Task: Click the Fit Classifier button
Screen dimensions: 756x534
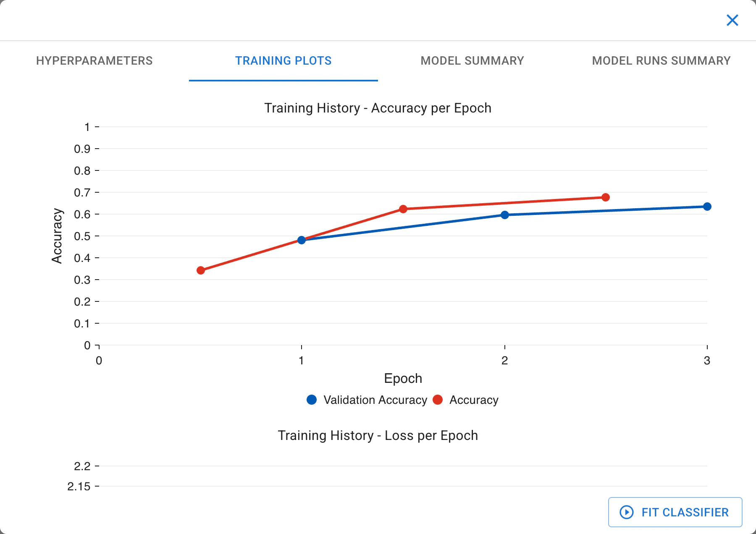Action: [x=675, y=512]
